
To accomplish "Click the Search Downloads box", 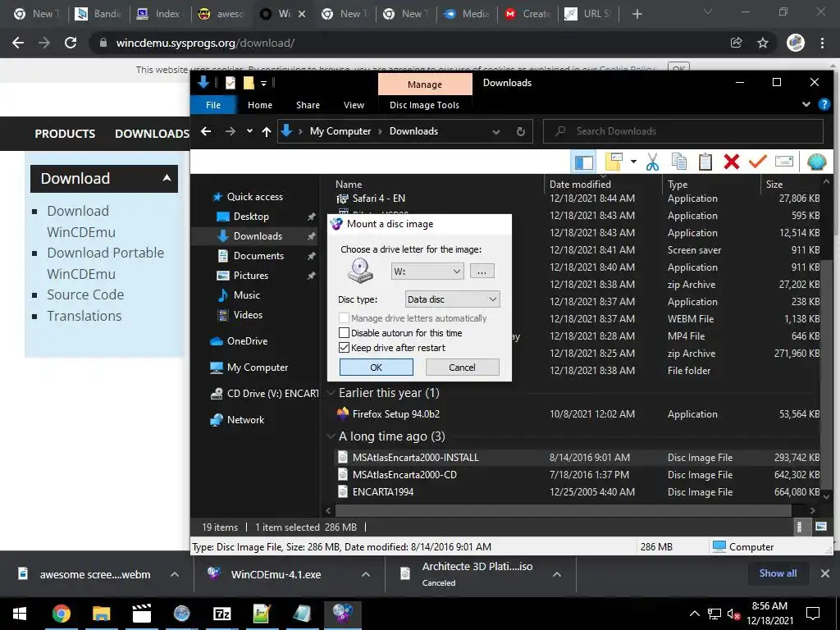I will coord(683,131).
